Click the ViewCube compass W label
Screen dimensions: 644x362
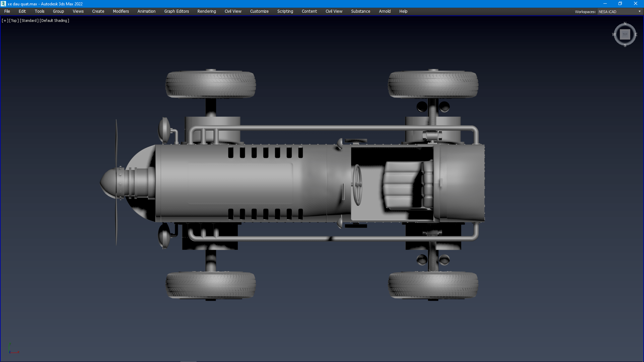pyautogui.click(x=614, y=35)
